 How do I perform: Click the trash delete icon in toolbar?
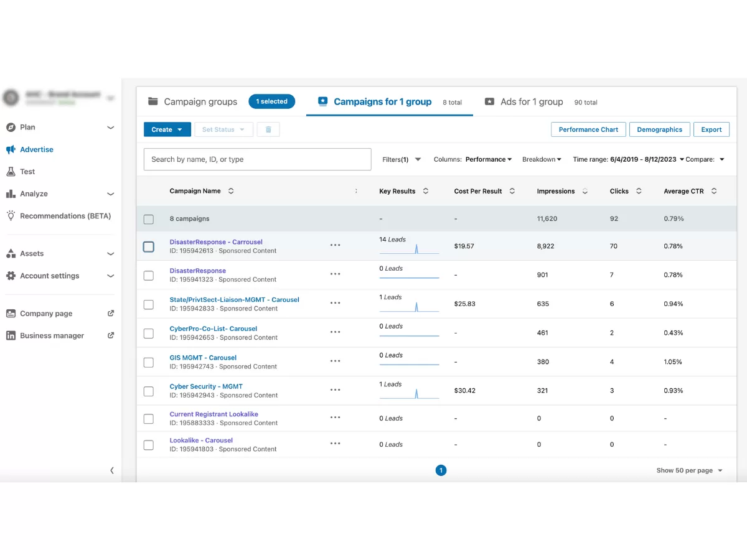(268, 129)
